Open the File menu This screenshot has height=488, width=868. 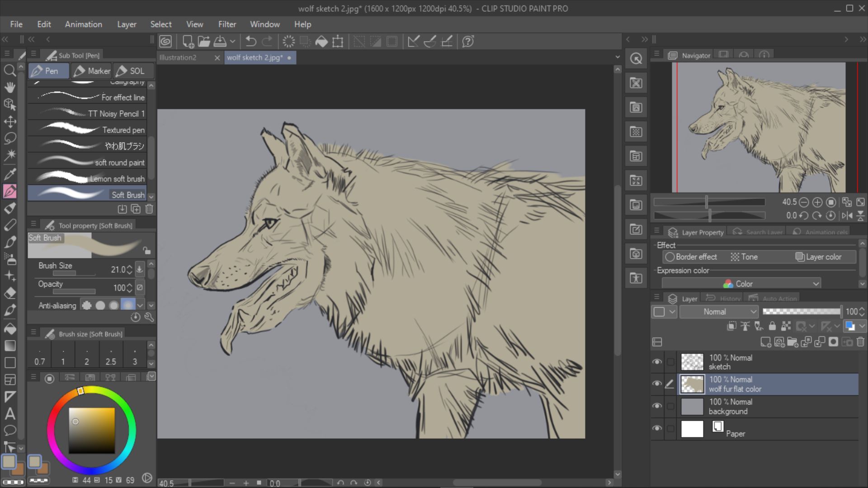pyautogui.click(x=16, y=24)
